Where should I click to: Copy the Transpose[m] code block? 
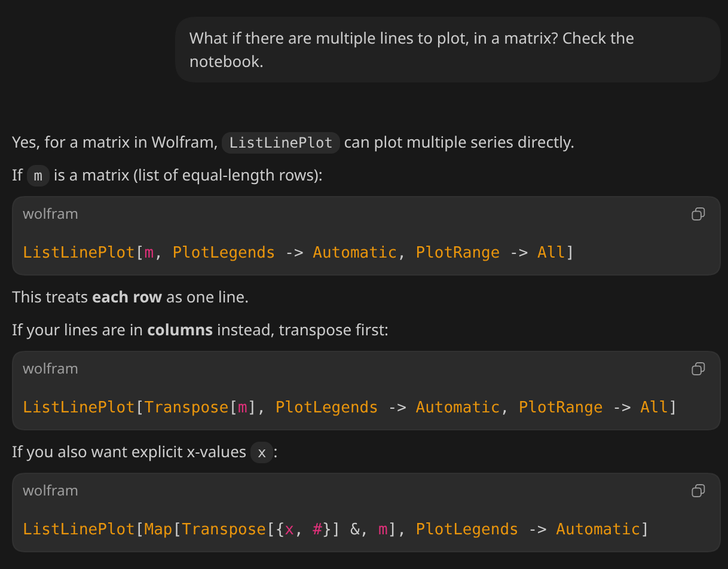click(x=698, y=369)
